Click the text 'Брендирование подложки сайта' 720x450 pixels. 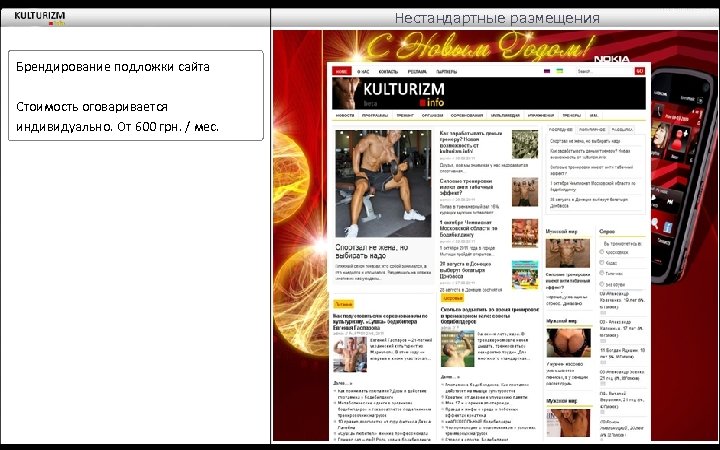113,67
